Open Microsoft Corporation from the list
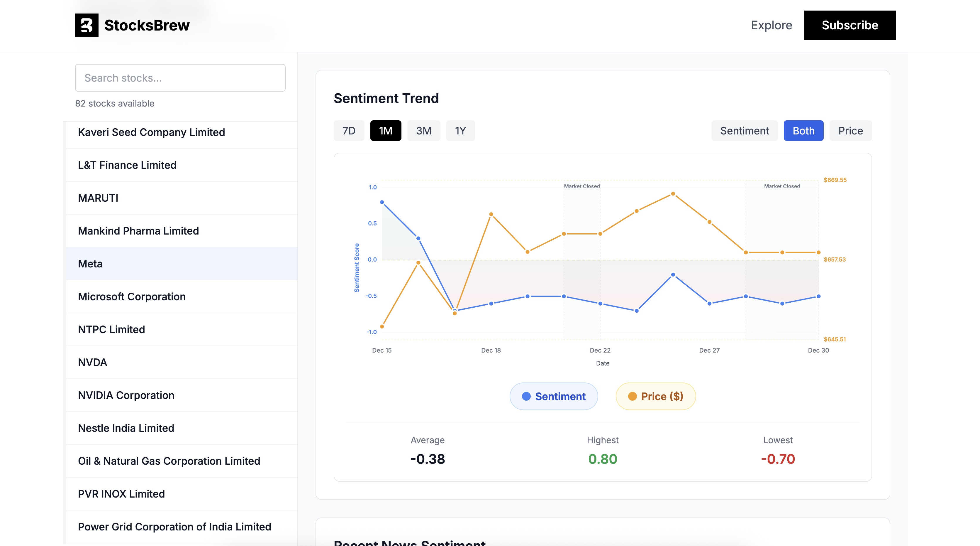 132,296
